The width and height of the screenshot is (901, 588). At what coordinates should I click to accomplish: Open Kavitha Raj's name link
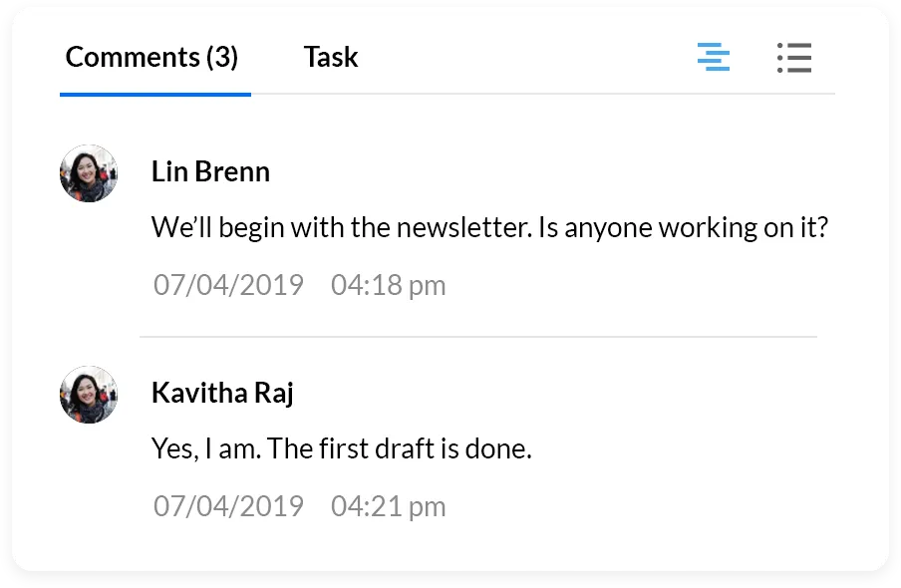(222, 393)
